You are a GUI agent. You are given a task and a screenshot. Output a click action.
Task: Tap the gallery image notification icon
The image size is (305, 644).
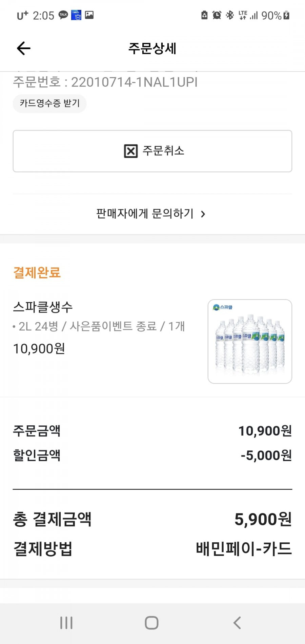coord(89,15)
